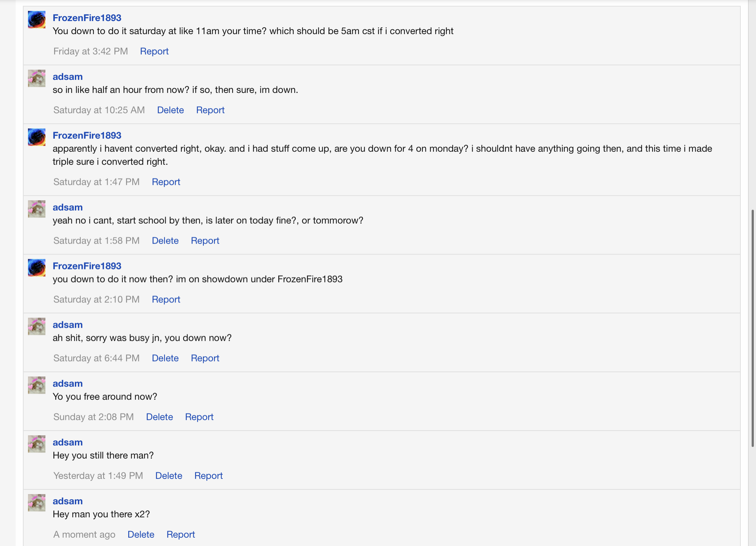The image size is (756, 546).
Task: Open adsam username link on Saturday 10:25 AM message
Action: pos(68,77)
